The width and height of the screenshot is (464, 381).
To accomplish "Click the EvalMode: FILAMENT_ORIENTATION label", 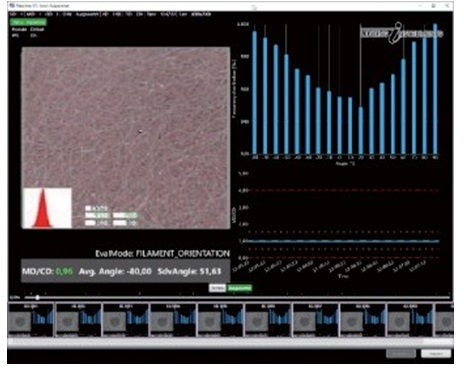I will click(x=162, y=254).
